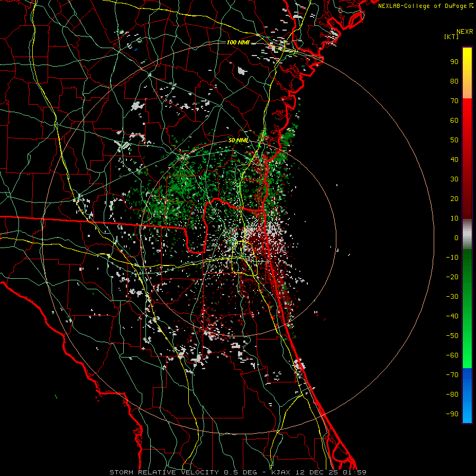Viewport: 476px width, 476px height.
Task: Select the positive 70 value on the velocity scale
Action: click(x=454, y=101)
